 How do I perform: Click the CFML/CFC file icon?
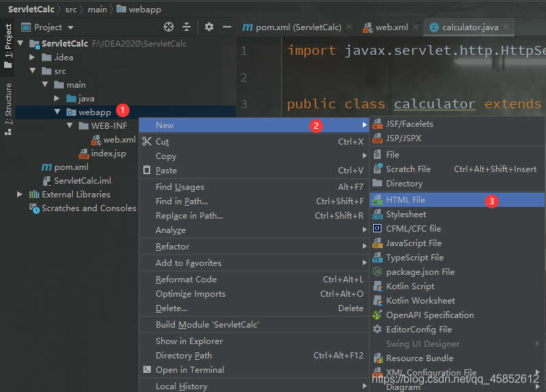click(x=377, y=228)
